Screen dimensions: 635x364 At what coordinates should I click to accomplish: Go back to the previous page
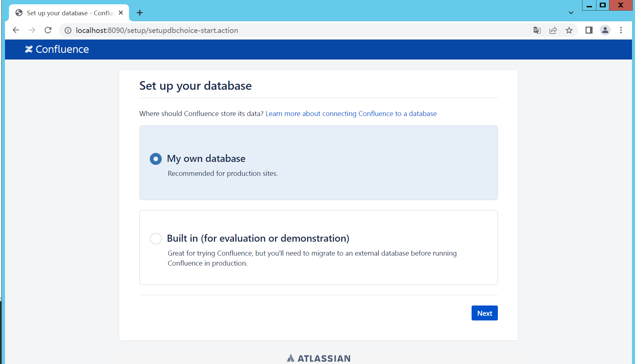click(16, 30)
